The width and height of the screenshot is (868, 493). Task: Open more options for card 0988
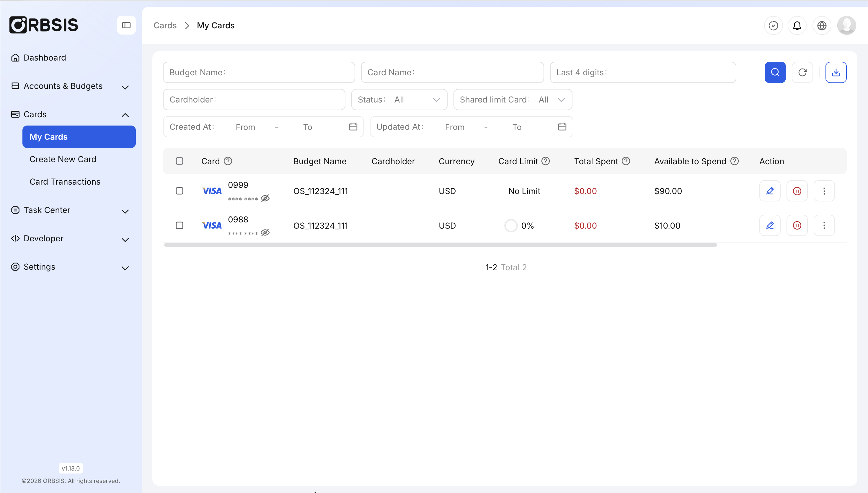824,225
